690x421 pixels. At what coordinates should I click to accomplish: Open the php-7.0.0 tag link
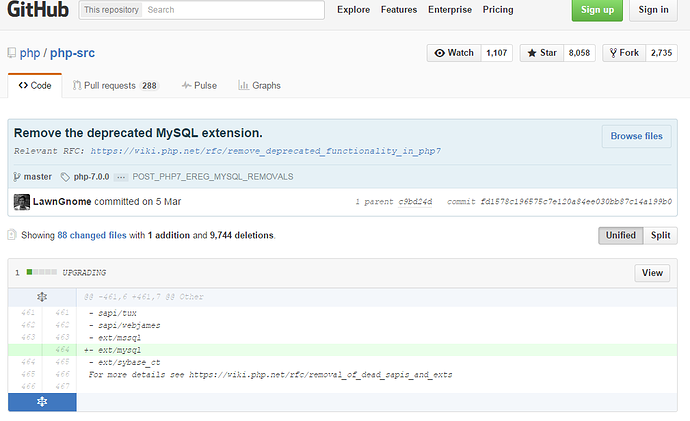click(x=91, y=176)
